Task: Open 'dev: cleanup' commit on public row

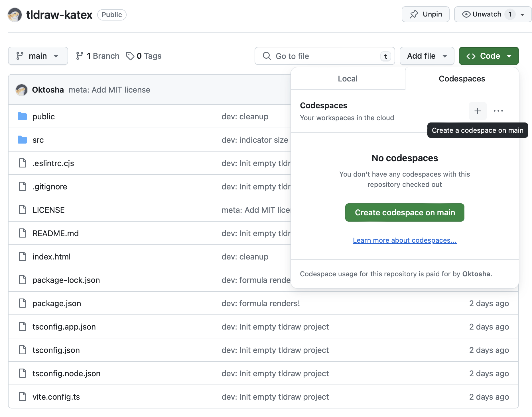Action: [x=245, y=117]
